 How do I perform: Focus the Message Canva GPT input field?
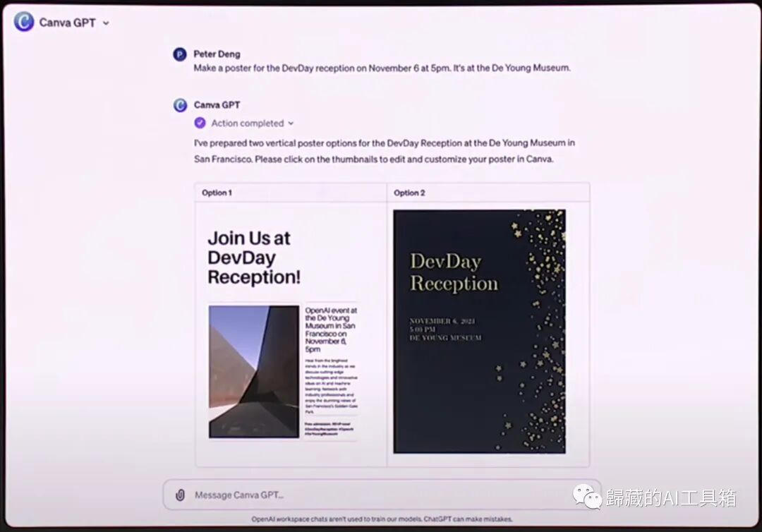382,495
